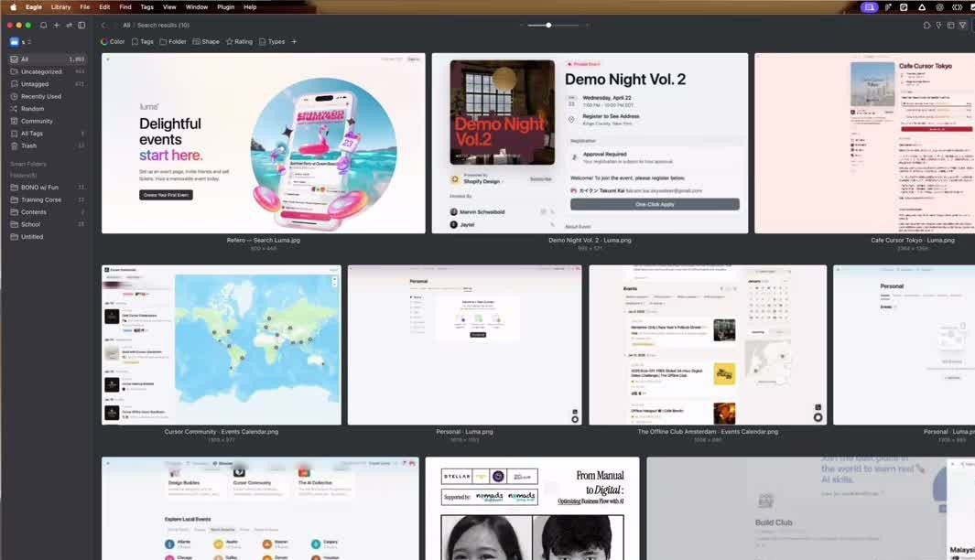Open the Folder filter
Screen dimensions: 975x560
coord(173,42)
